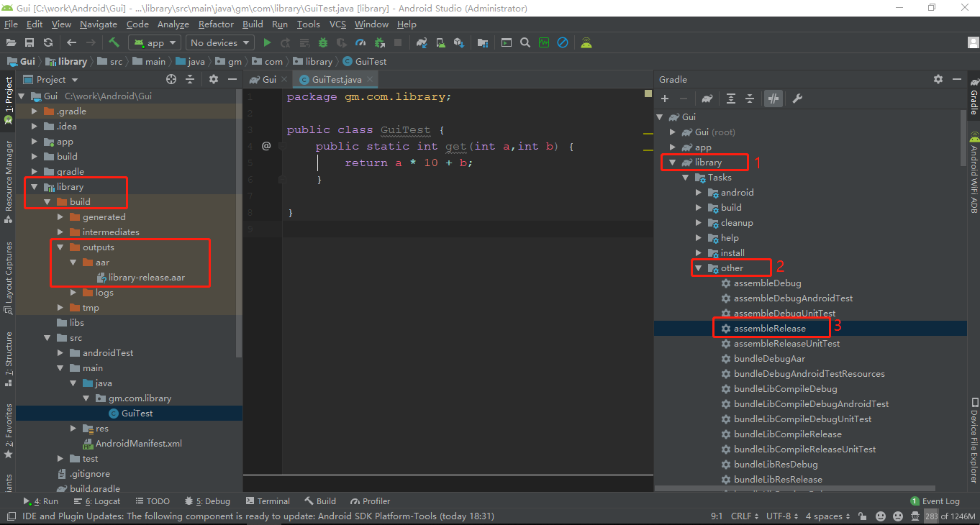Run the assembleRelease Gradle task

771,328
